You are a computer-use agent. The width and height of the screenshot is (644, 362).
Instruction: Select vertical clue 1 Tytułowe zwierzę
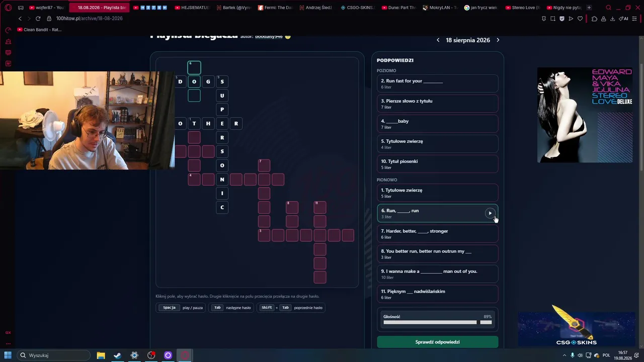point(438,193)
